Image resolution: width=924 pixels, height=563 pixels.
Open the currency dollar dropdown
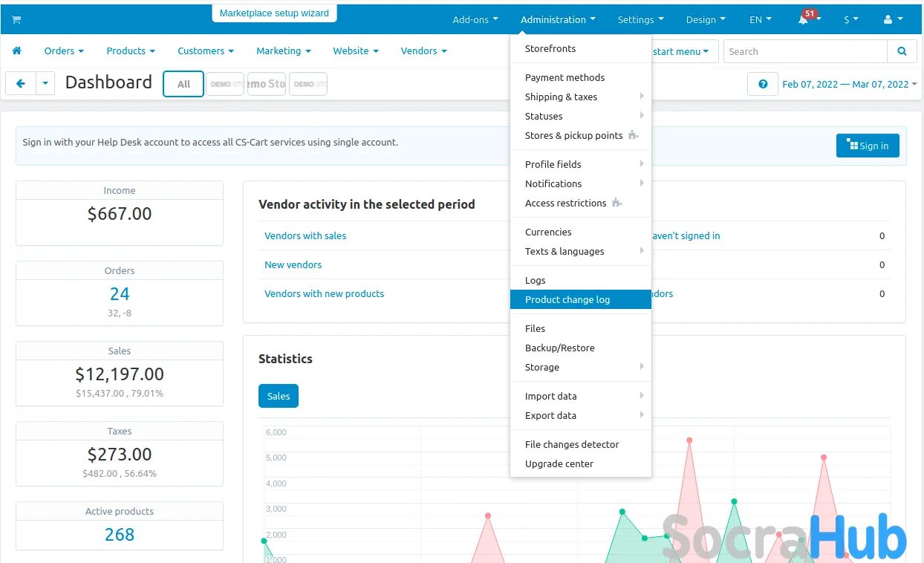pos(850,20)
